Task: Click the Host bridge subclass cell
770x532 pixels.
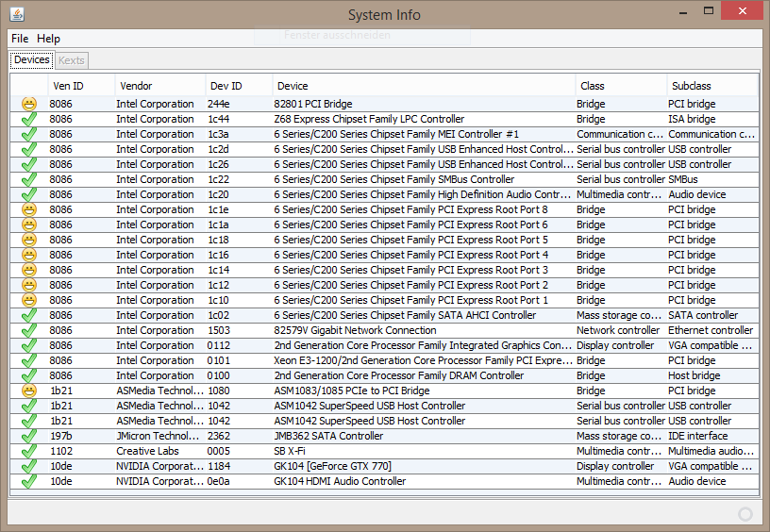Action: pos(712,376)
